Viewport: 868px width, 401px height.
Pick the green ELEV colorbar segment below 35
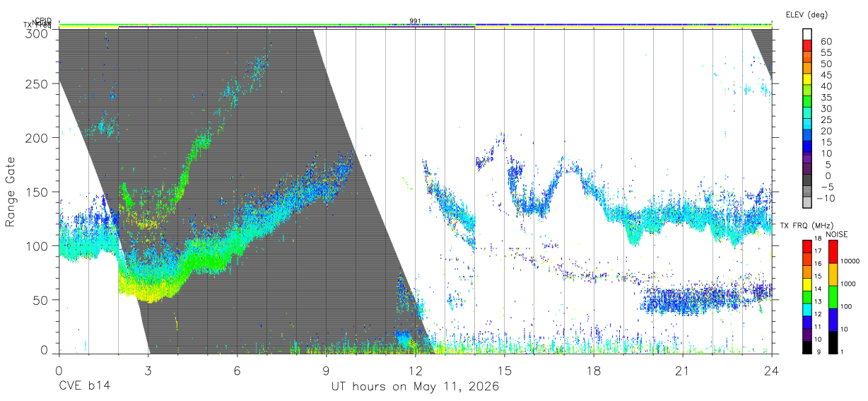[807, 103]
